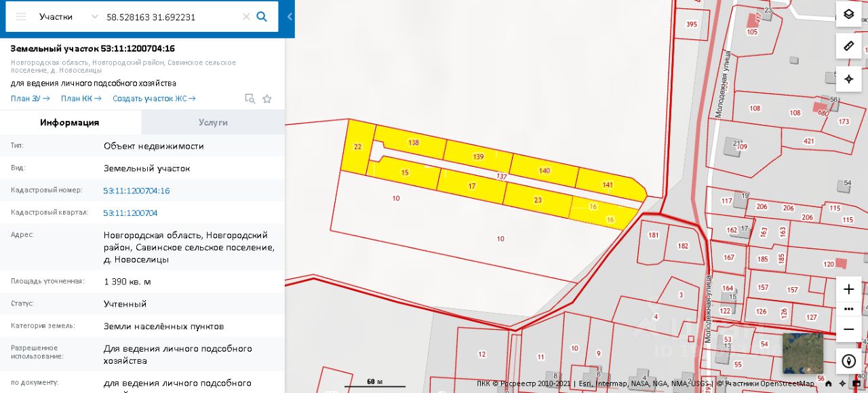Click Земли населённых пунктов category value
The image size is (868, 393).
(x=164, y=326)
